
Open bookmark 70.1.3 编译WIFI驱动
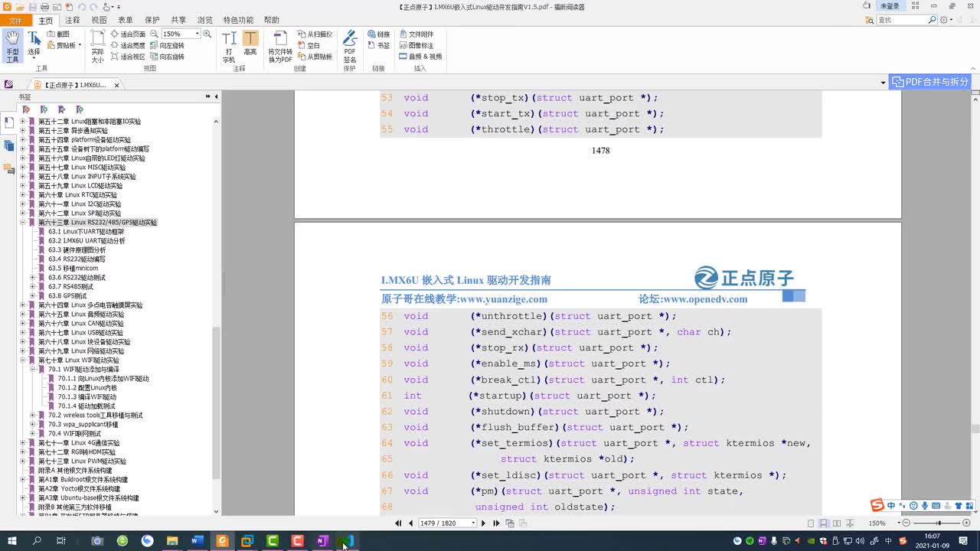click(87, 397)
